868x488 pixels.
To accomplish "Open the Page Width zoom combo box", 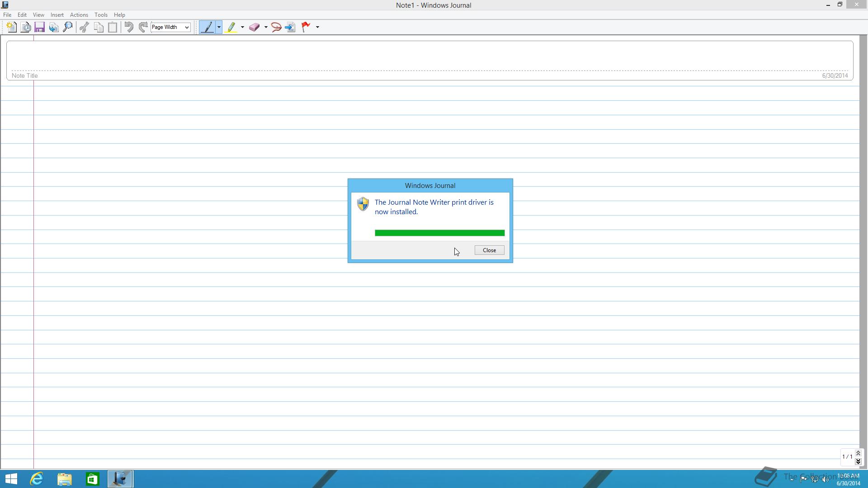I will click(170, 27).
